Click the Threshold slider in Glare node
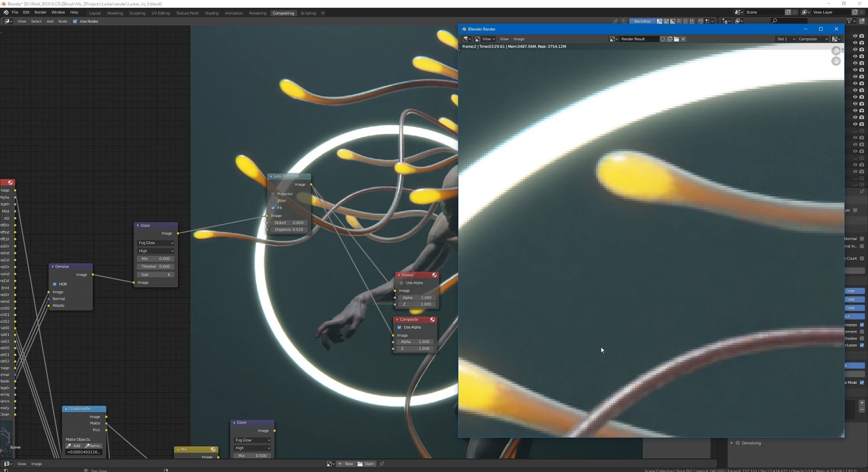Viewport: 868px width, 472px height. (156, 267)
